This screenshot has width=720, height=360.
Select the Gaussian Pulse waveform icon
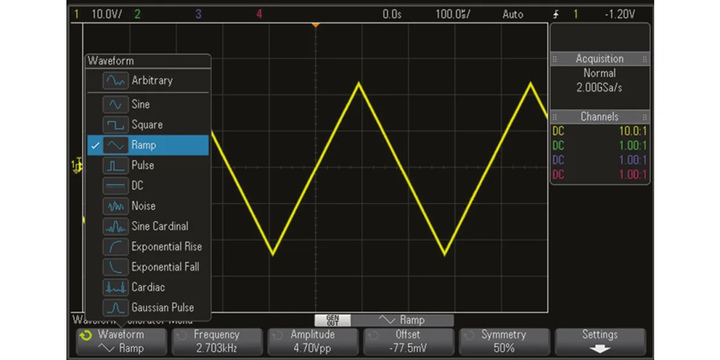[115, 308]
